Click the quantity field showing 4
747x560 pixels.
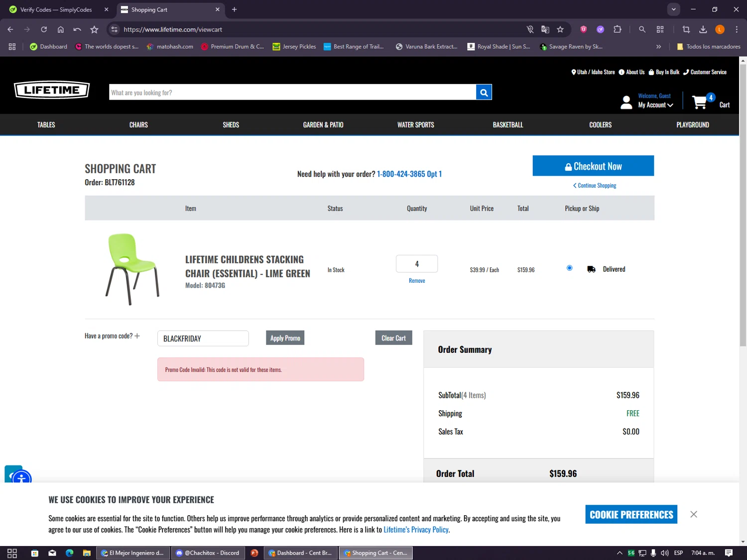click(417, 264)
